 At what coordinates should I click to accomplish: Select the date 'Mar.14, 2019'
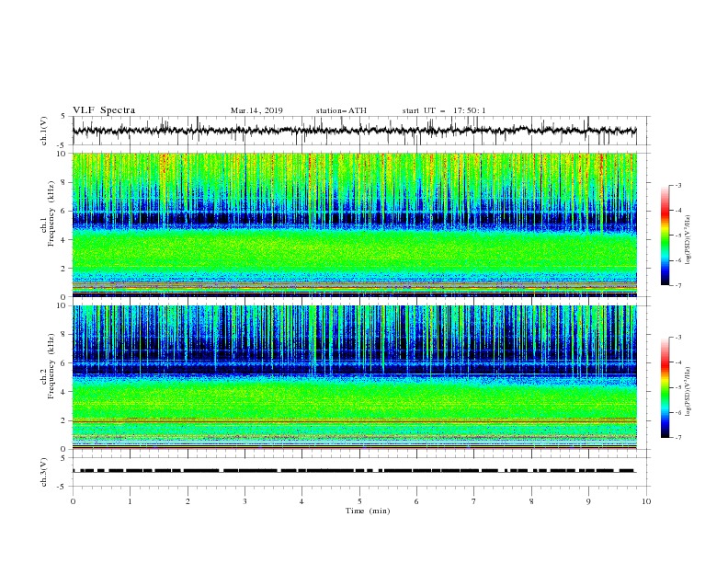pyautogui.click(x=256, y=110)
